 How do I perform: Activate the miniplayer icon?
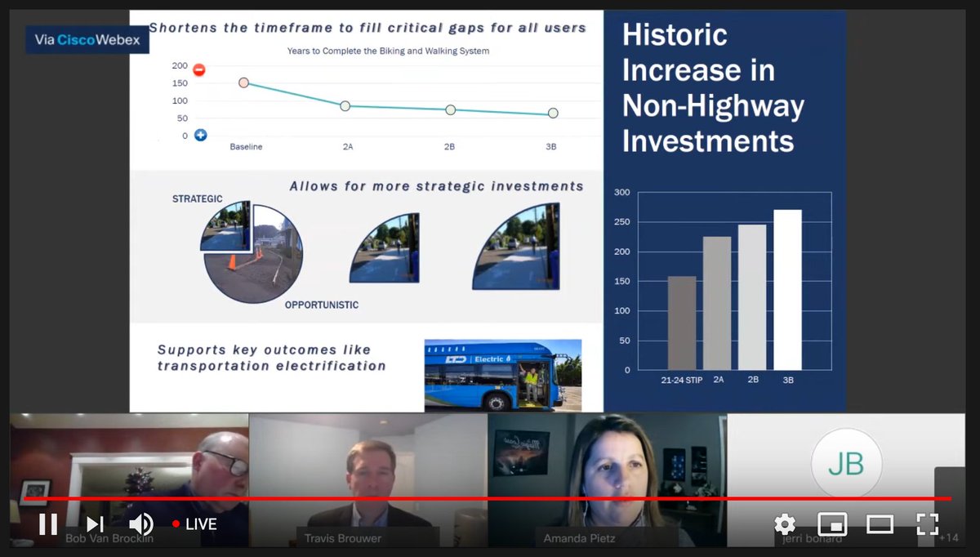(832, 524)
